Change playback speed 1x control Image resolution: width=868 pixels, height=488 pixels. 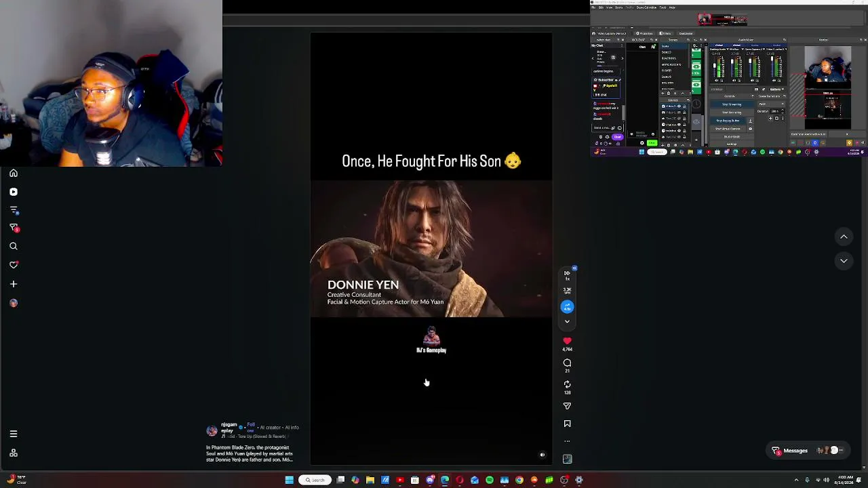[567, 275]
